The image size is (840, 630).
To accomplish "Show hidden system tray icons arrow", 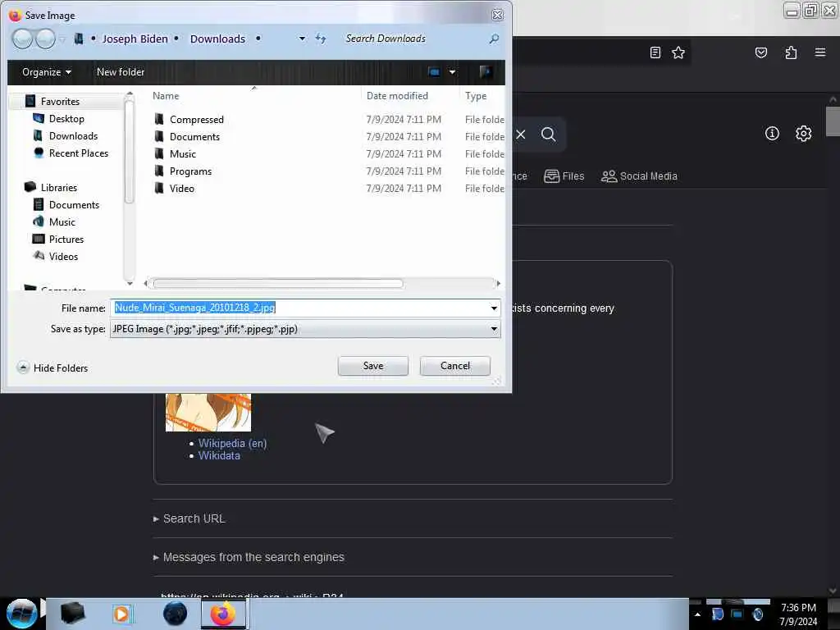I will coord(697,614).
